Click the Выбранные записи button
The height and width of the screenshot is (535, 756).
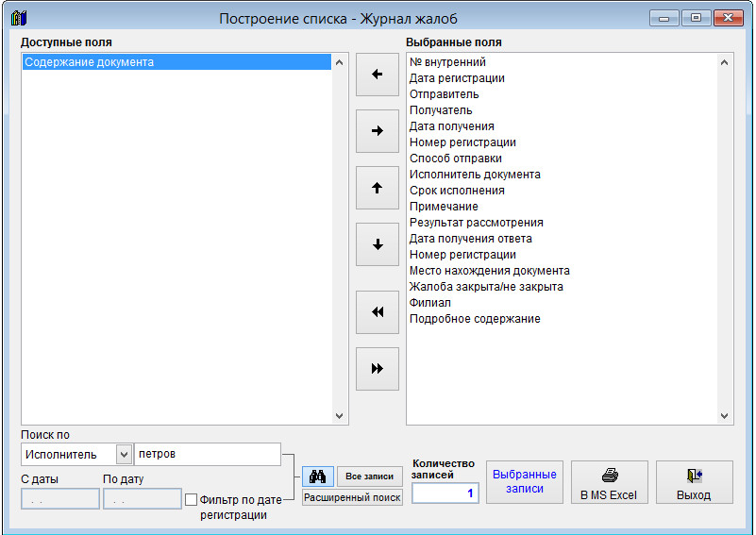tap(525, 482)
